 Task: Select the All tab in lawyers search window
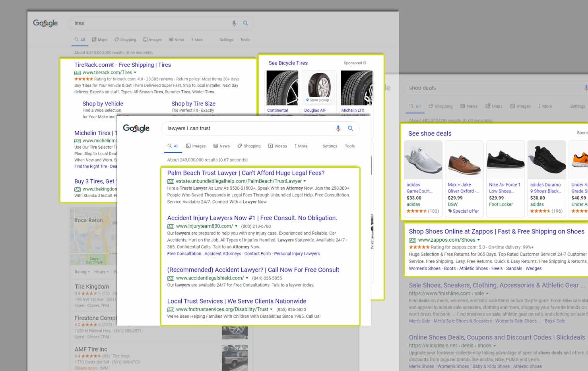tap(173, 146)
